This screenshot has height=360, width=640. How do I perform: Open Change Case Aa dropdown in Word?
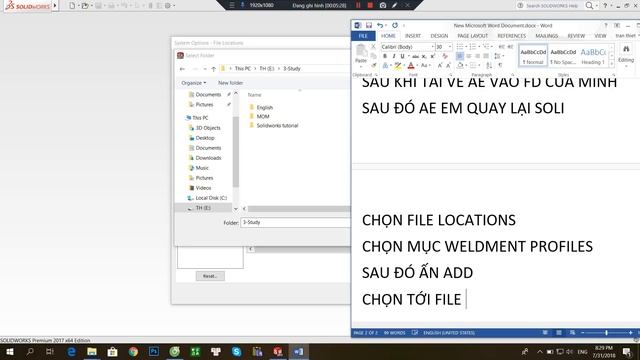(425, 65)
